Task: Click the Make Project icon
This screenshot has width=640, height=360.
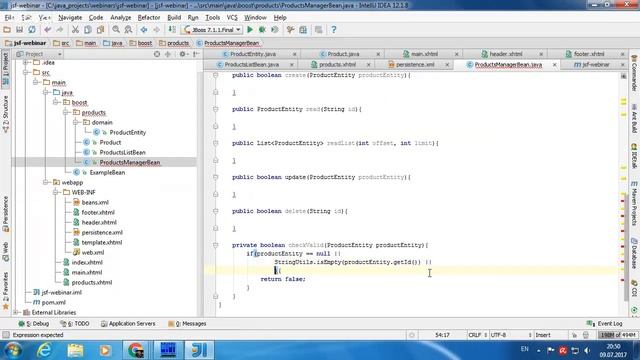Action: [172, 30]
